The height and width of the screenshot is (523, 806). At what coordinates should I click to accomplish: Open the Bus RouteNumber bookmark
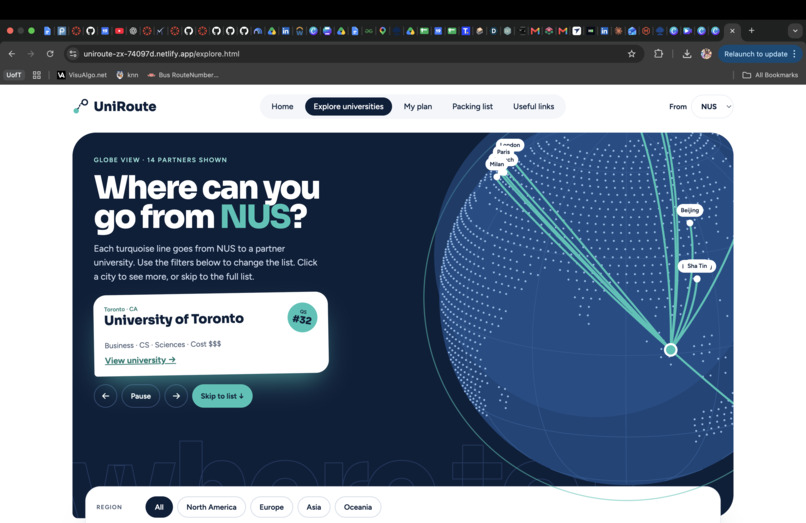[183, 75]
